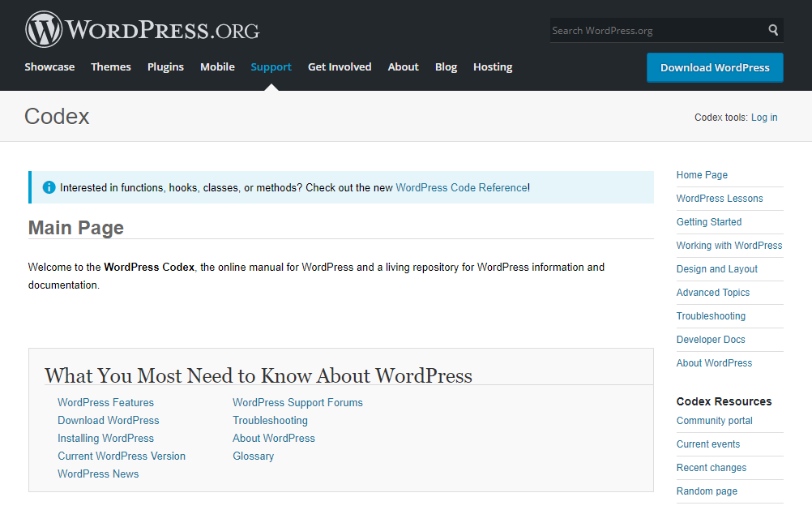Select the Support navigation item
The width and height of the screenshot is (812, 510).
[x=271, y=66]
